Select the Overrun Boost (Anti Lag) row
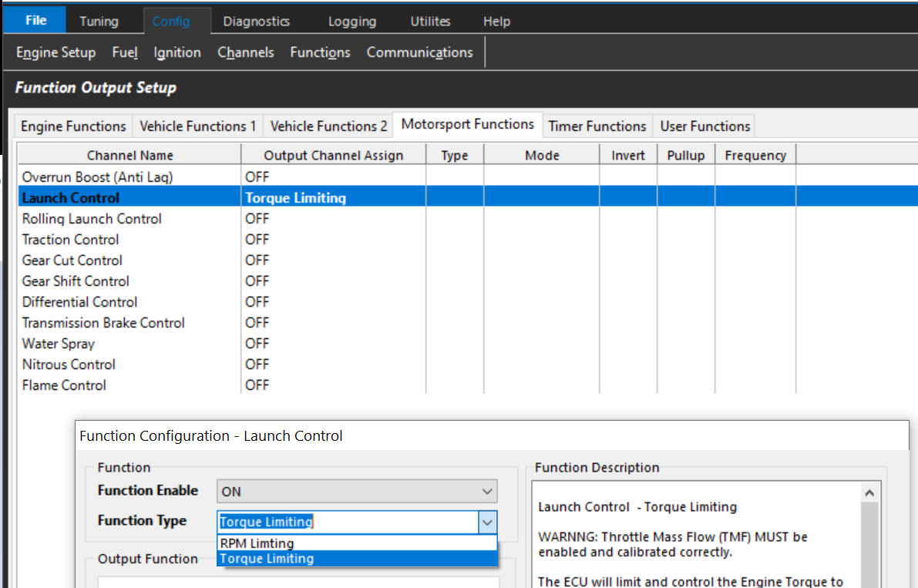918x588 pixels. [x=468, y=177]
